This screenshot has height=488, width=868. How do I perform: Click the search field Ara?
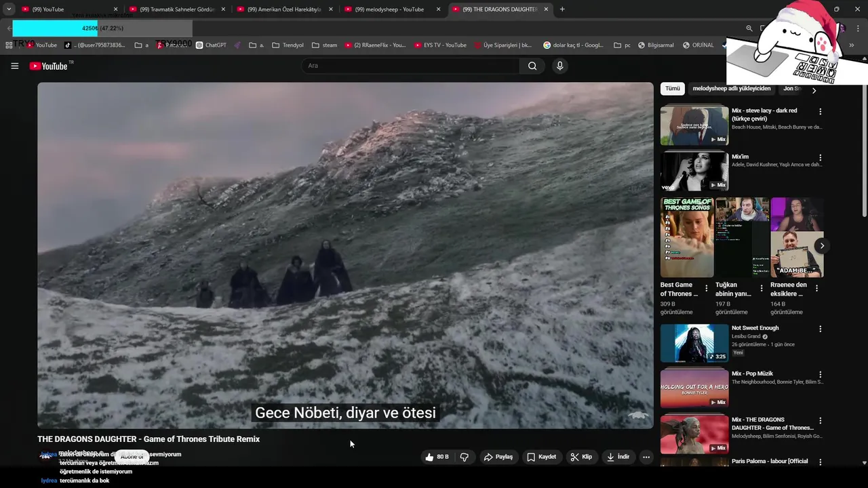click(x=410, y=66)
